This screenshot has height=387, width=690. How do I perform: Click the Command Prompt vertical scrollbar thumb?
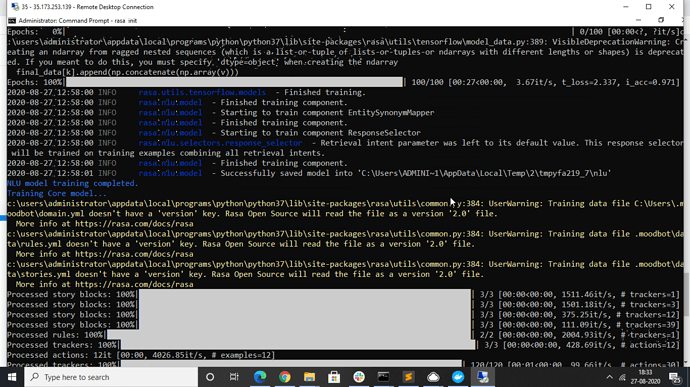[686, 294]
